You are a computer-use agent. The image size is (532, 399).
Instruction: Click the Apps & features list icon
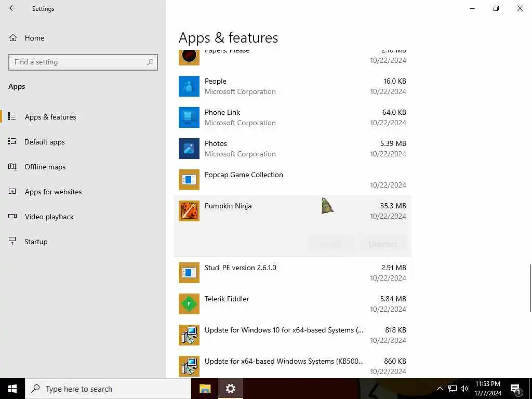(12, 116)
